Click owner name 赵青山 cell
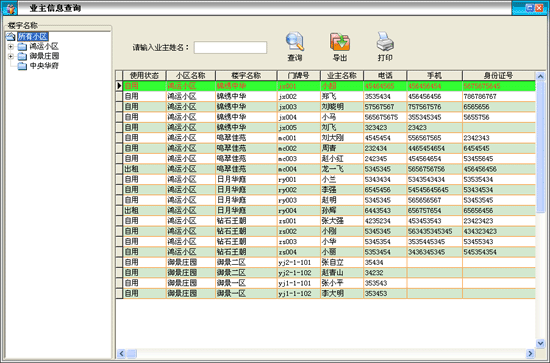Image resolution: width=550 pixels, height=363 pixels. tap(342, 273)
